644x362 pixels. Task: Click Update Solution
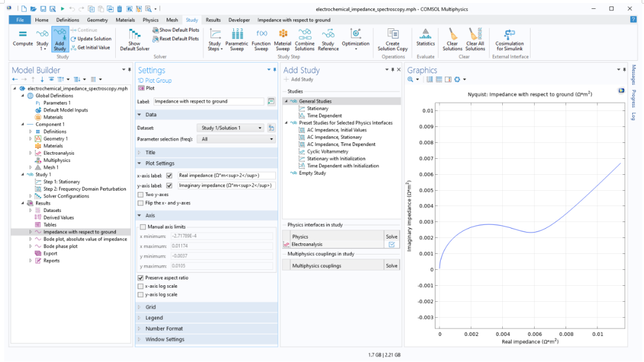[x=91, y=39]
